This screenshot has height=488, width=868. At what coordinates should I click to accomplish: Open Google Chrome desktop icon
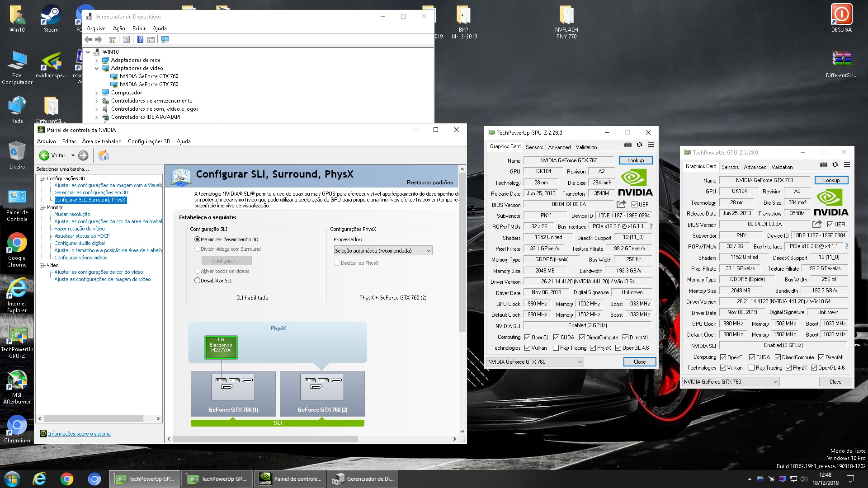[x=17, y=250]
